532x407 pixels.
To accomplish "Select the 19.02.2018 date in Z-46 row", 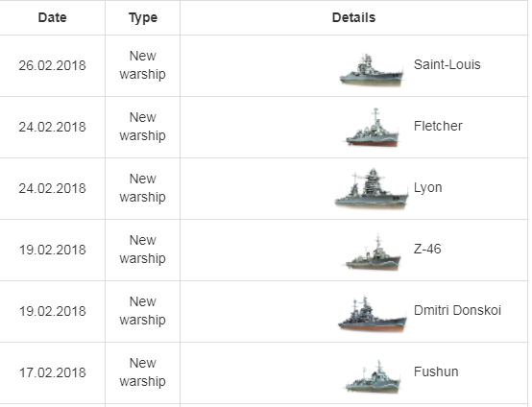I will pos(52,250).
